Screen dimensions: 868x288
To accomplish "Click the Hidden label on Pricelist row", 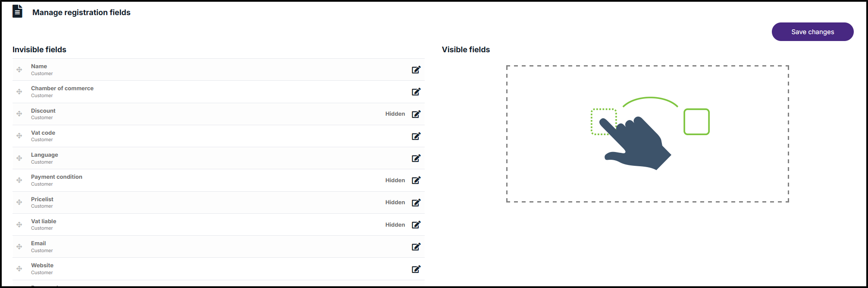I will pyautogui.click(x=395, y=202).
